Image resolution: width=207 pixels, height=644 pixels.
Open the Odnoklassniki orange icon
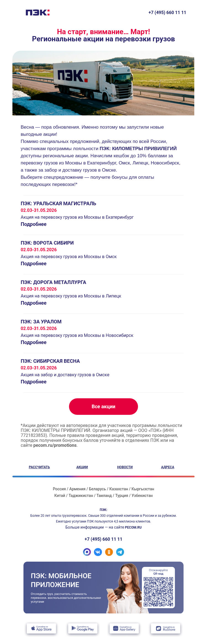[x=109, y=552]
